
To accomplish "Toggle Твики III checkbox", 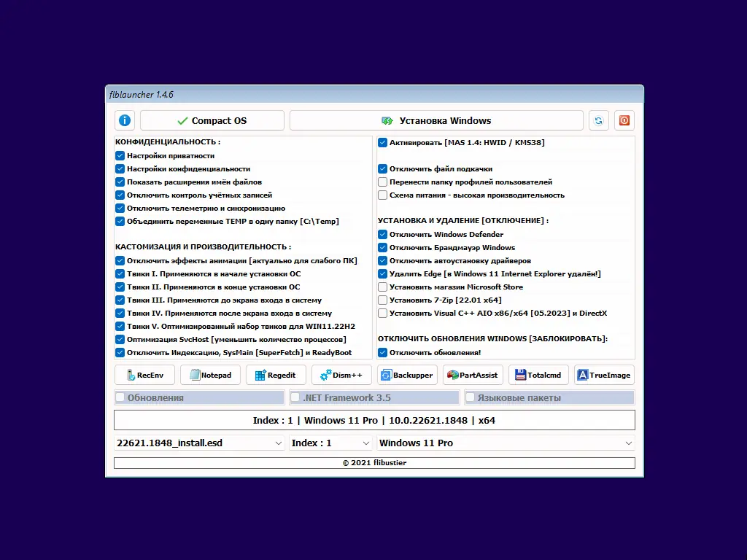I will 120,300.
